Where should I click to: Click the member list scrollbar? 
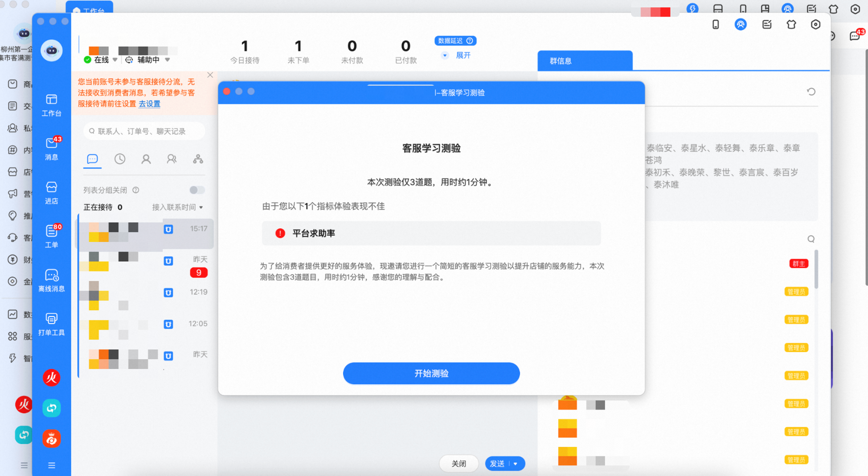816,270
